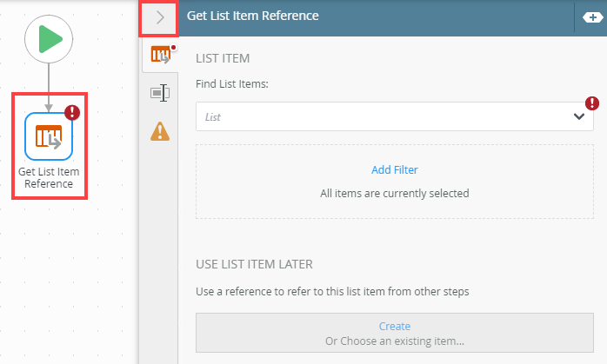Open the List Item tab icon
The image size is (607, 364).
coord(160,56)
